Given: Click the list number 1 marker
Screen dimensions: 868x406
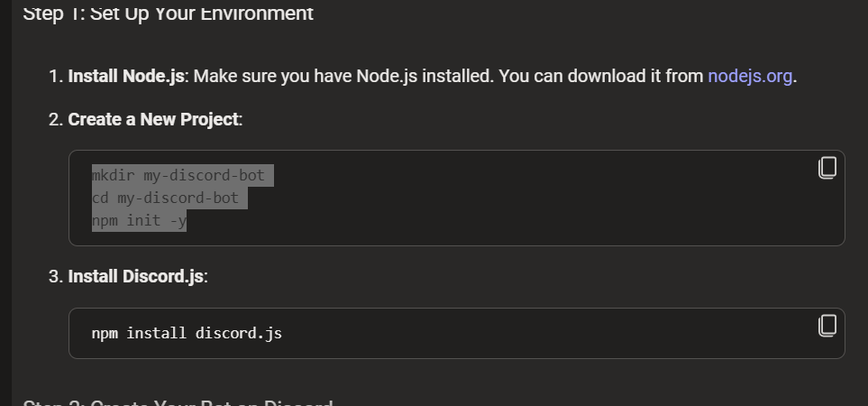Looking at the screenshot, I should (x=54, y=76).
